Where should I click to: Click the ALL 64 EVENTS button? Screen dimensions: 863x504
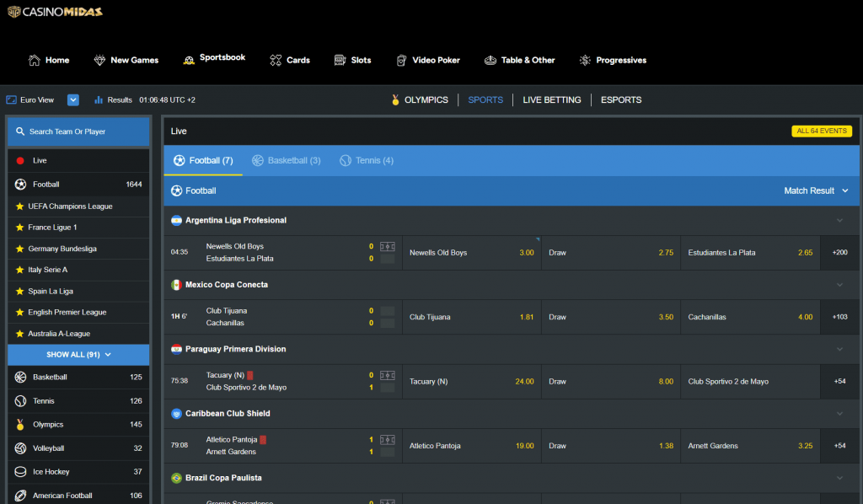(x=822, y=131)
